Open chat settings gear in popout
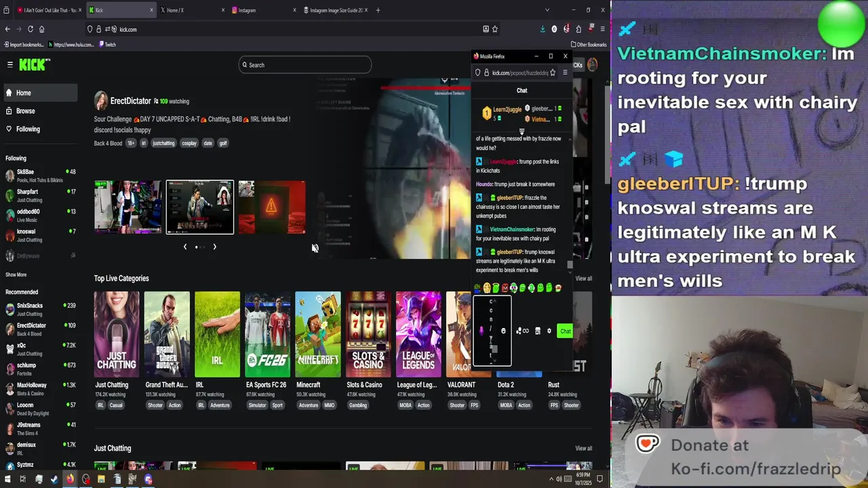This screenshot has height=488, width=868. (x=549, y=331)
